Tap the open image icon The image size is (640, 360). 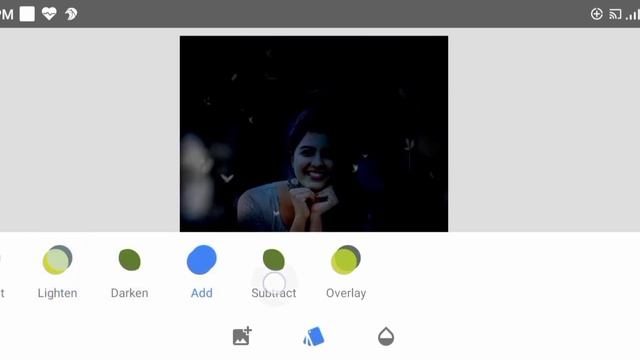242,336
